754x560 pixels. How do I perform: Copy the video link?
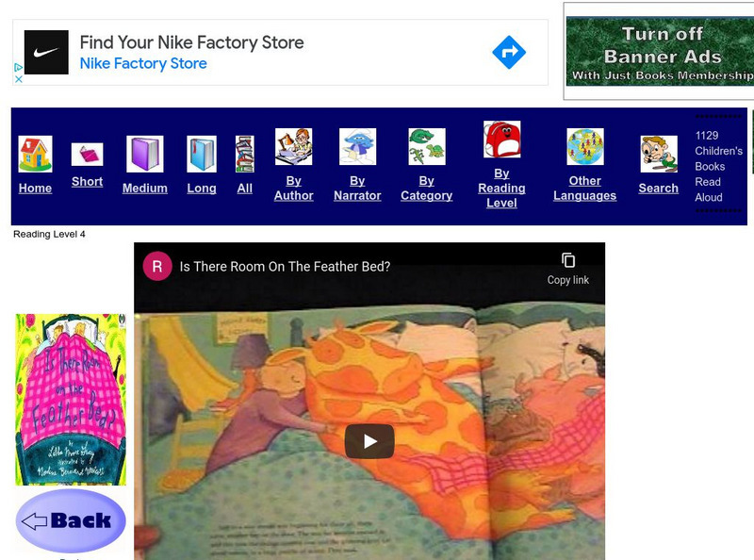[x=567, y=268]
